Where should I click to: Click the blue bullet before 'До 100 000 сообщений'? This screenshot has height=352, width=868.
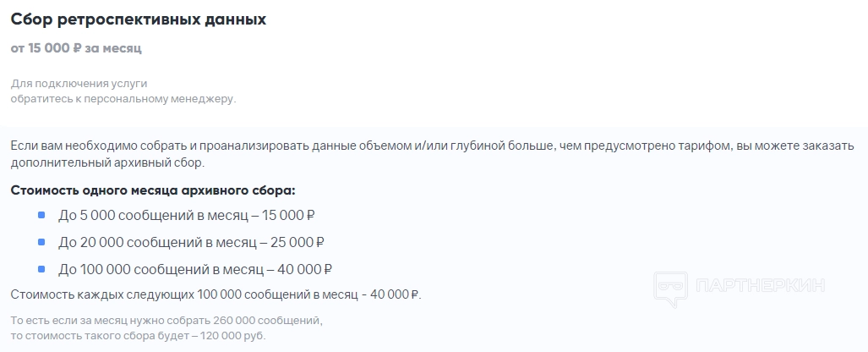coord(41,269)
